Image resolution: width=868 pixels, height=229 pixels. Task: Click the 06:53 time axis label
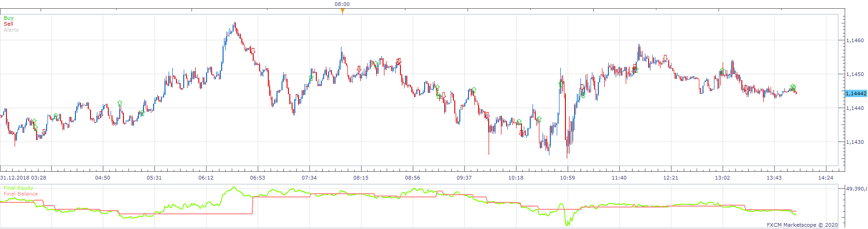tap(257, 178)
